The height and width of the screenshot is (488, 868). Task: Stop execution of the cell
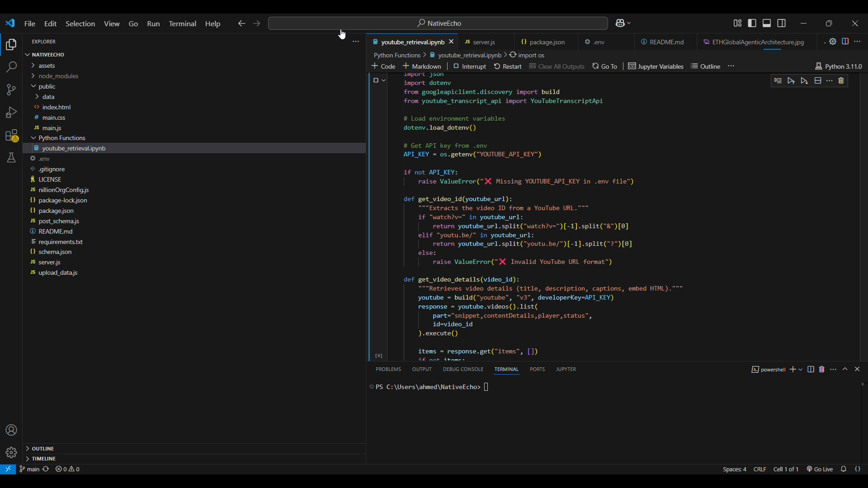[375, 80]
